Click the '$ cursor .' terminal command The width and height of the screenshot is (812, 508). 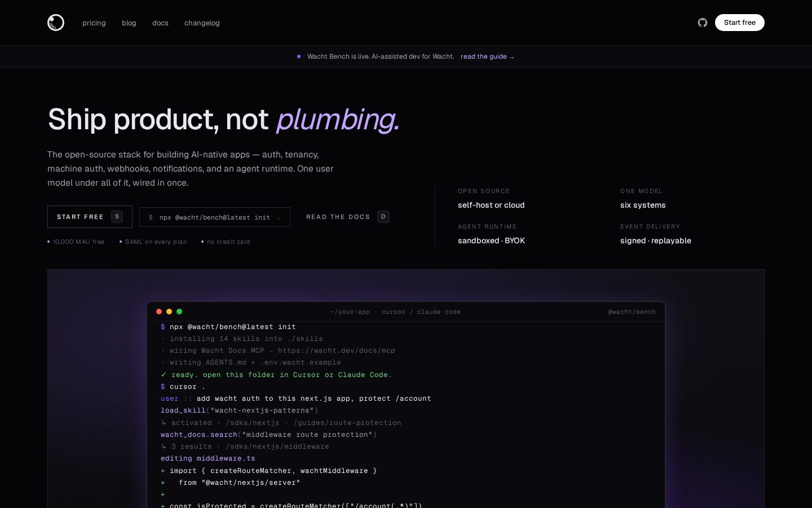coord(183,387)
